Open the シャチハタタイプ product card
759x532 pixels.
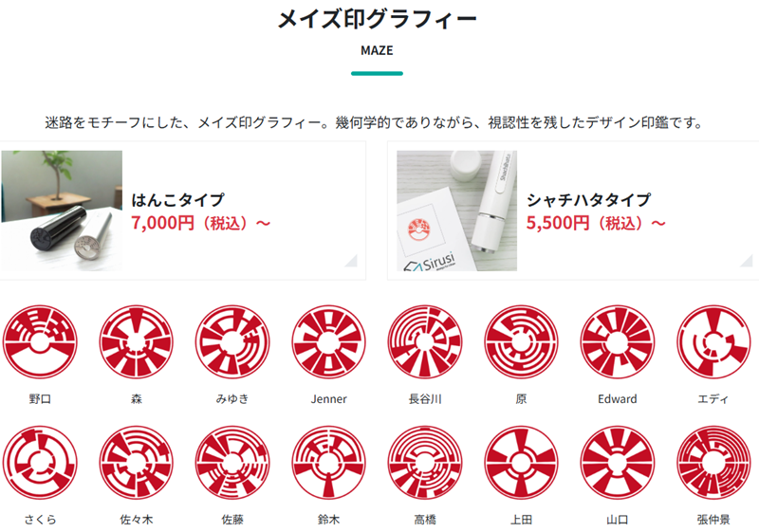573,211
